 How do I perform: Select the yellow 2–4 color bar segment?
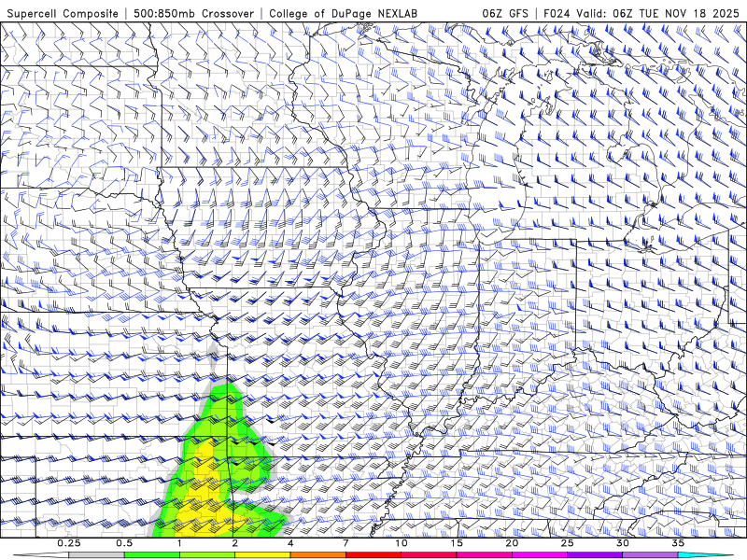[262, 555]
